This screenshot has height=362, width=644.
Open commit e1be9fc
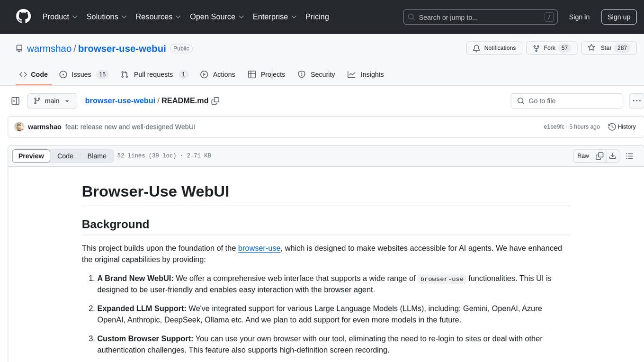(x=554, y=127)
